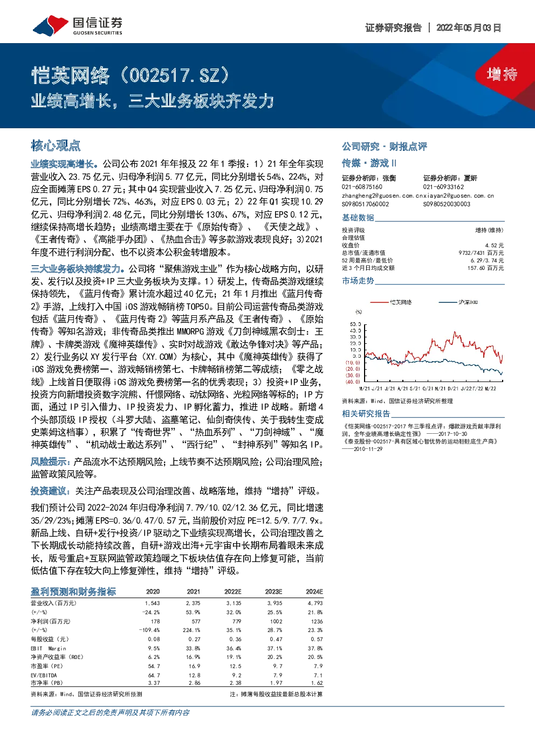Click analyst name 夏妍
This screenshot has height=756, width=535.
coord(470,178)
